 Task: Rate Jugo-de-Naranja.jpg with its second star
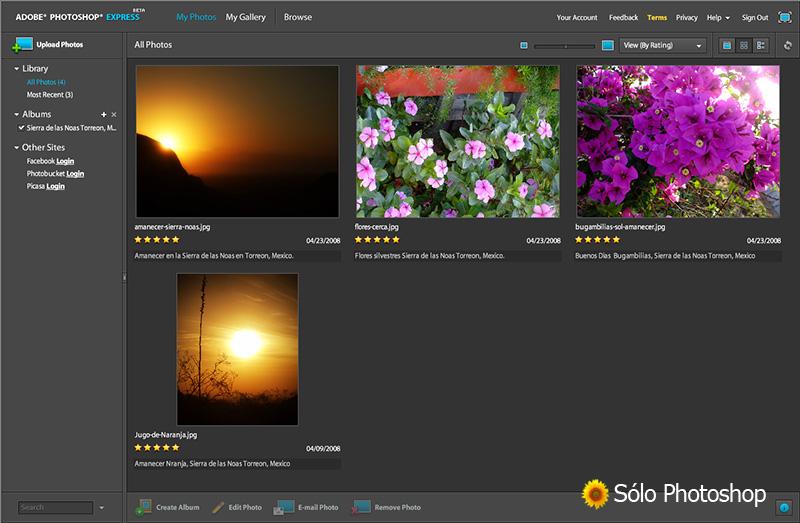[x=147, y=447]
